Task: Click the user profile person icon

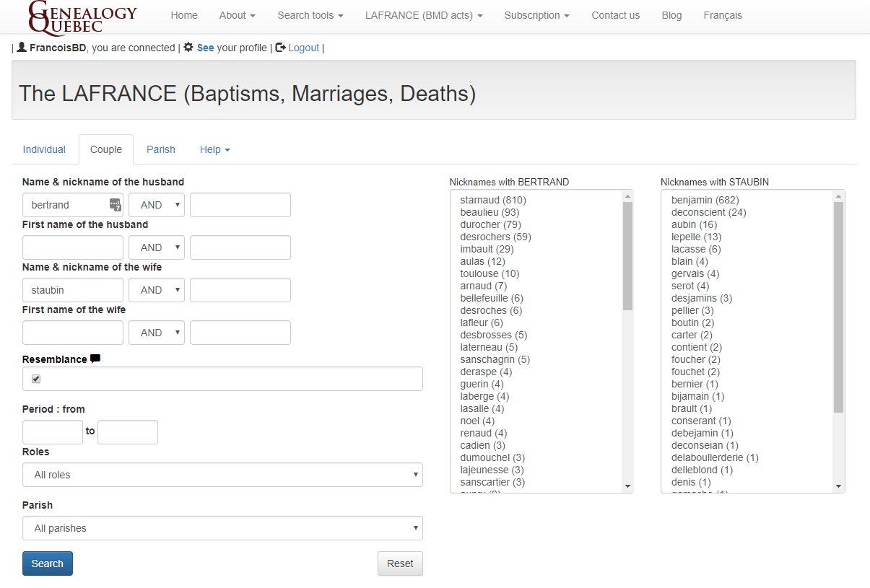Action: (x=22, y=47)
